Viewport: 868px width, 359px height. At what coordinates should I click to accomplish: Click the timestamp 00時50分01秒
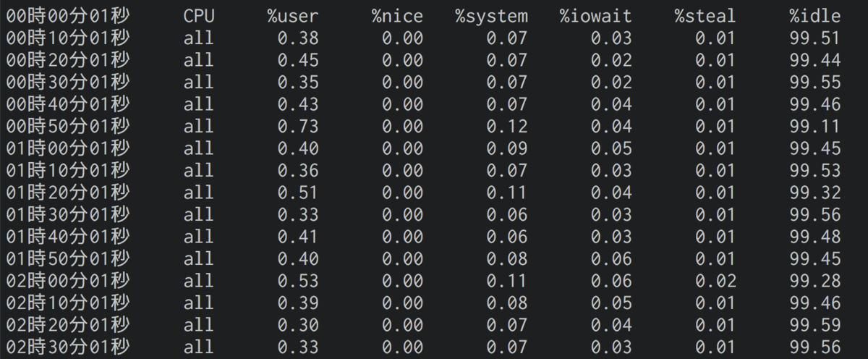tap(68, 127)
